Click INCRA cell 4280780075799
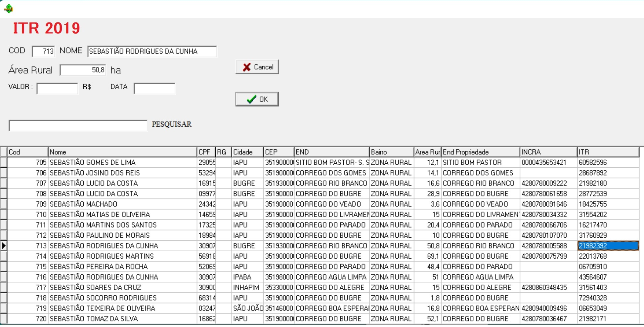 (544, 256)
